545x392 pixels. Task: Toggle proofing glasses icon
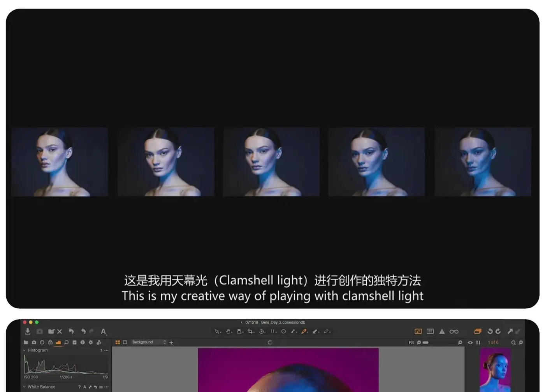454,332
